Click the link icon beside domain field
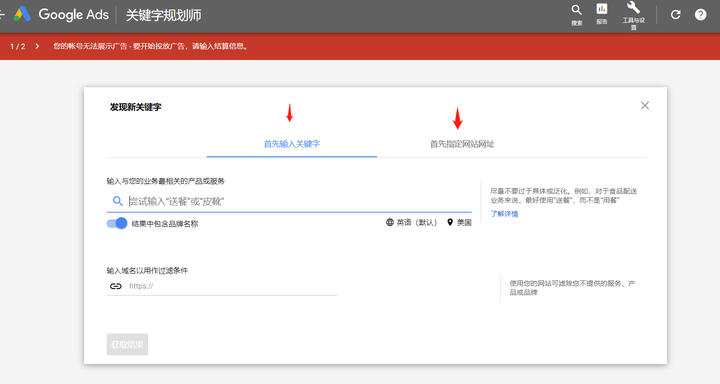This screenshot has height=384, width=720. click(116, 286)
